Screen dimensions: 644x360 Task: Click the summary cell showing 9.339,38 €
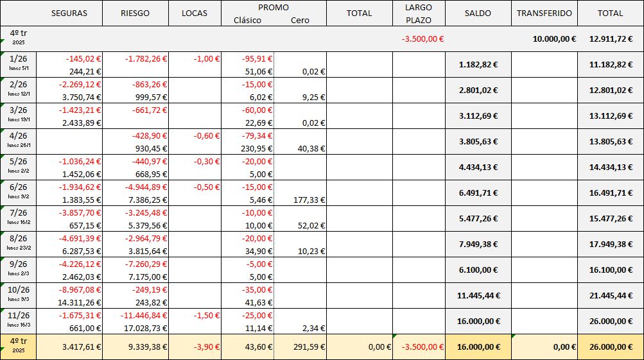pos(145,347)
